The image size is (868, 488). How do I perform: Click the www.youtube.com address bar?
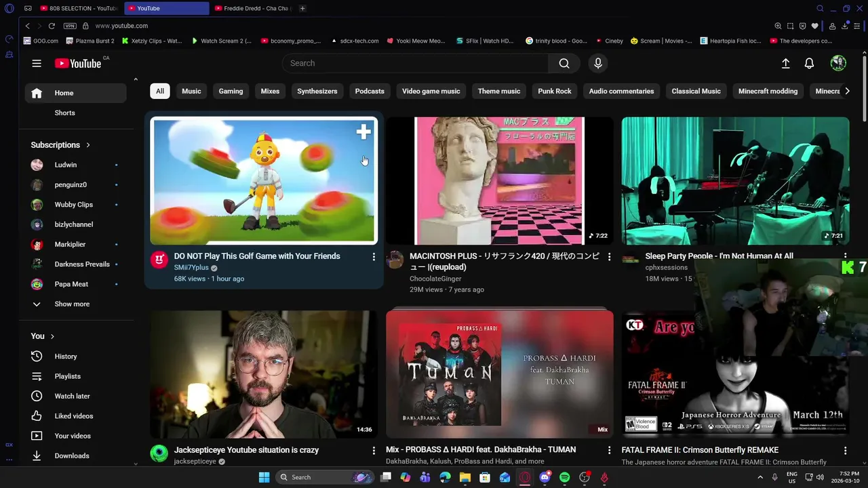(121, 26)
